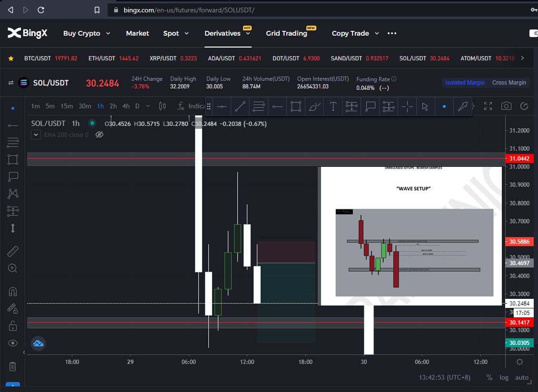The height and width of the screenshot is (392, 538).
Task: Open the Indicators panel
Action: tap(191, 106)
